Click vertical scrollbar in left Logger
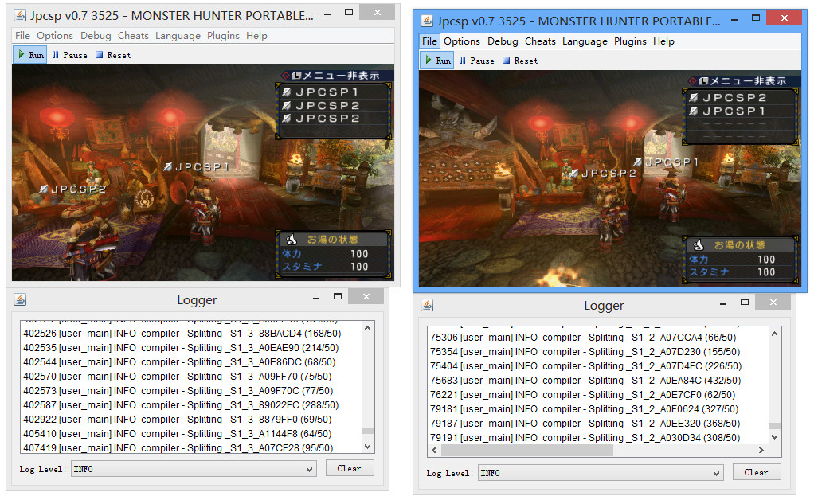The image size is (814, 504). coord(367,382)
